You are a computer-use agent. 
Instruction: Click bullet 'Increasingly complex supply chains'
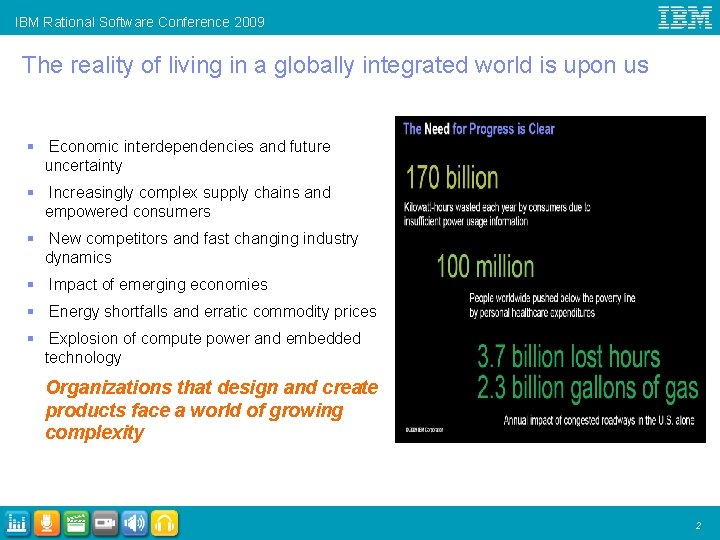pos(188,202)
